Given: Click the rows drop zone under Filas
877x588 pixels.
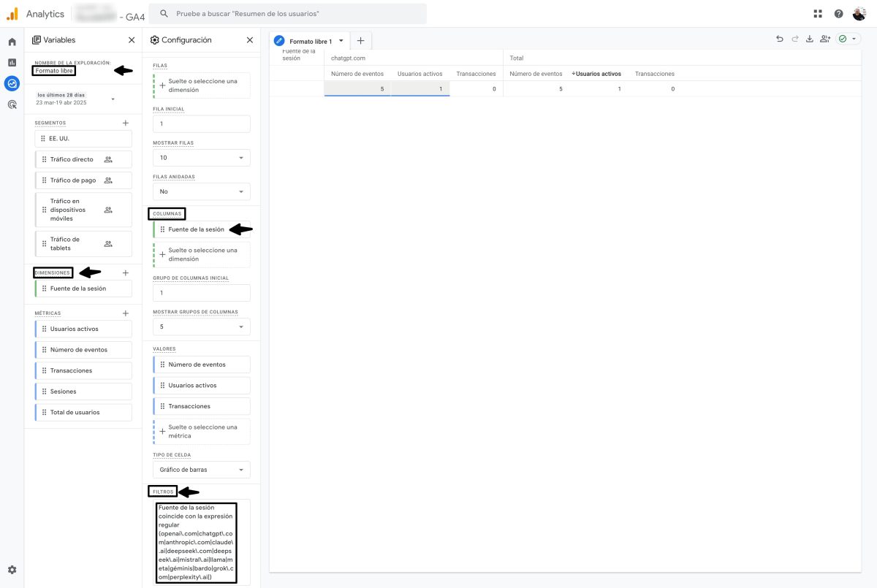Looking at the screenshot, I should [202, 85].
